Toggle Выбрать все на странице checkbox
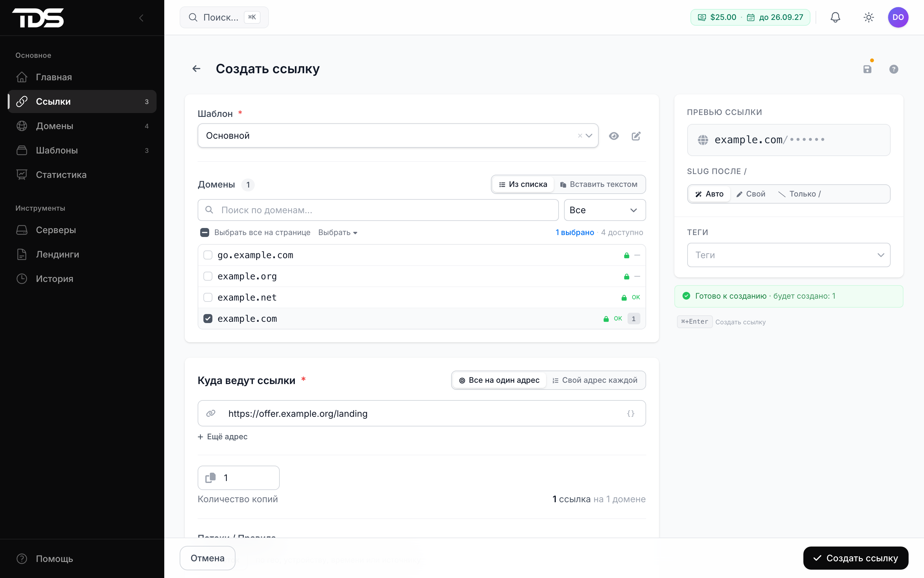This screenshot has width=924, height=578. pyautogui.click(x=205, y=232)
